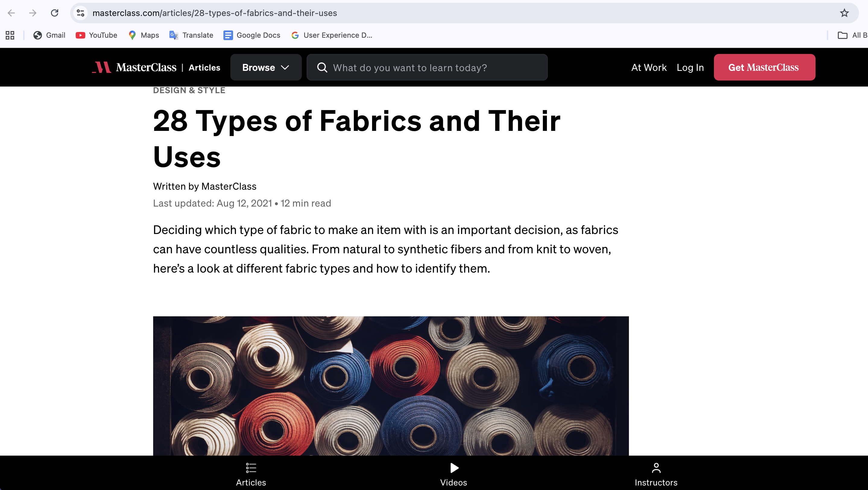Select the Log In link

690,67
